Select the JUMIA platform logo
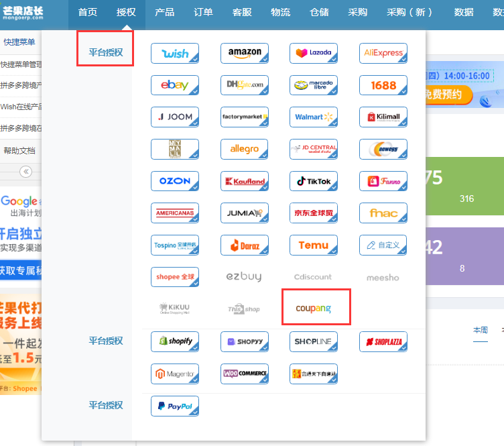The width and height of the screenshot is (504, 446). click(244, 213)
